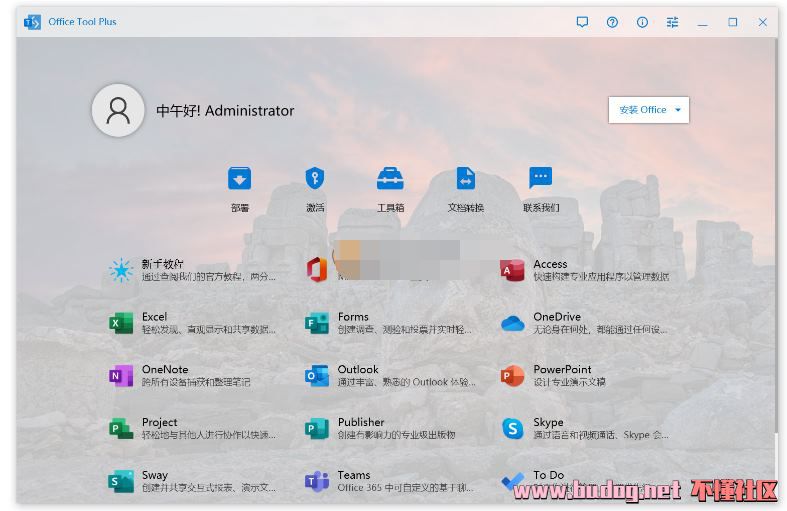Expand the 安装 Office dropdown arrow
The image size is (787, 511).
pos(678,110)
